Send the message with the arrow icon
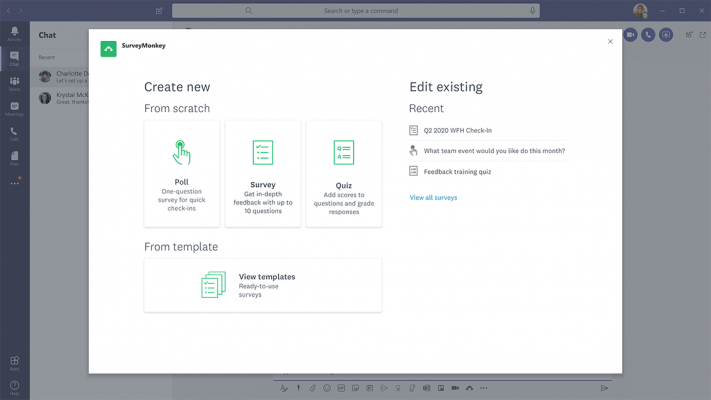Screen dimensions: 711x400 coord(604,388)
